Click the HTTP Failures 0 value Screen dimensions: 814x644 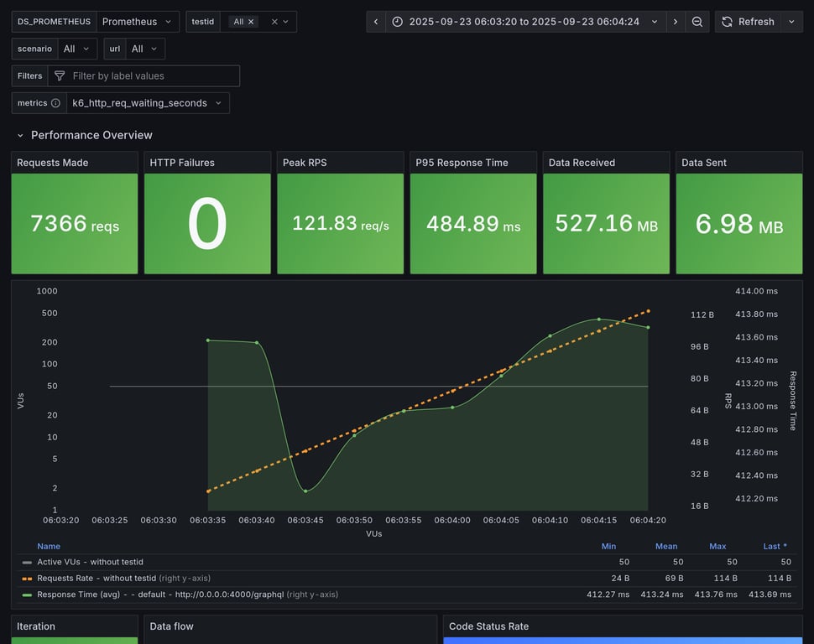(207, 224)
